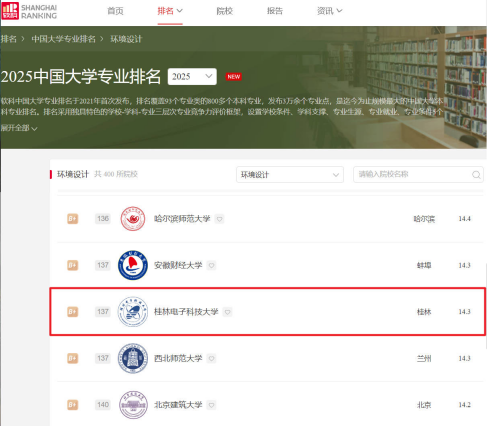Click the B+ badge for 安徽财经大学
Viewport: 487px width, 426px height.
(x=73, y=265)
